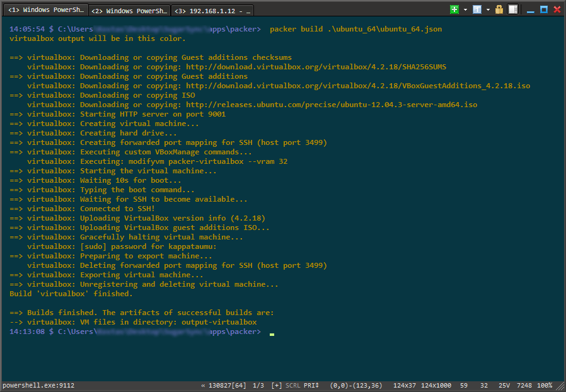Viewport: 566px width, 392px height.
Task: Click the 25V status bar value
Action: pos(504,386)
